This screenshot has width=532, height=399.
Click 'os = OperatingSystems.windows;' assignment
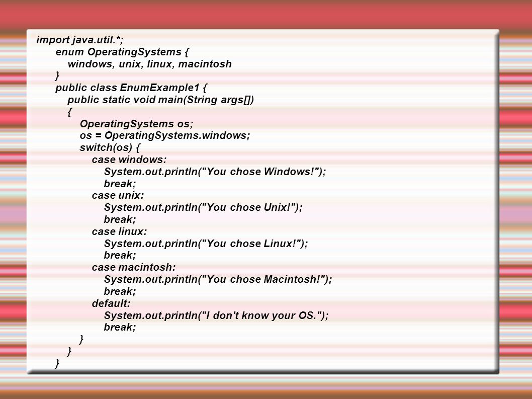coord(165,135)
